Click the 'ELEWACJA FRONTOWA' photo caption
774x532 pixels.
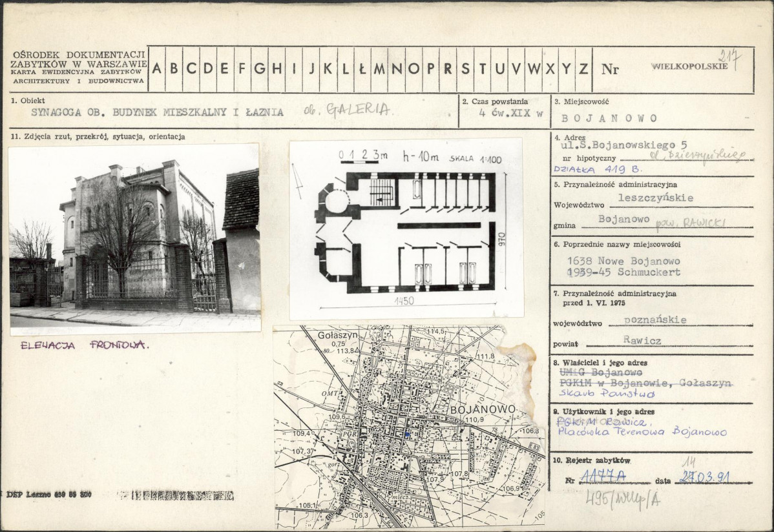tap(85, 345)
